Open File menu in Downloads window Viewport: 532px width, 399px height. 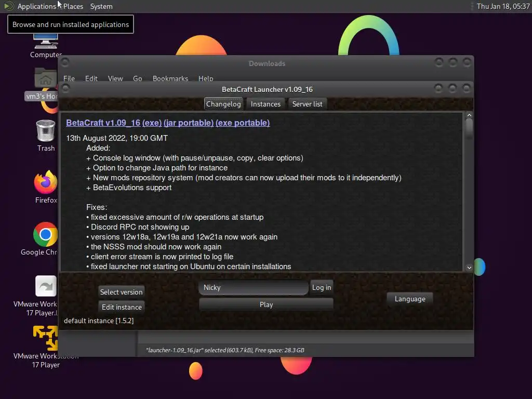[69, 78]
